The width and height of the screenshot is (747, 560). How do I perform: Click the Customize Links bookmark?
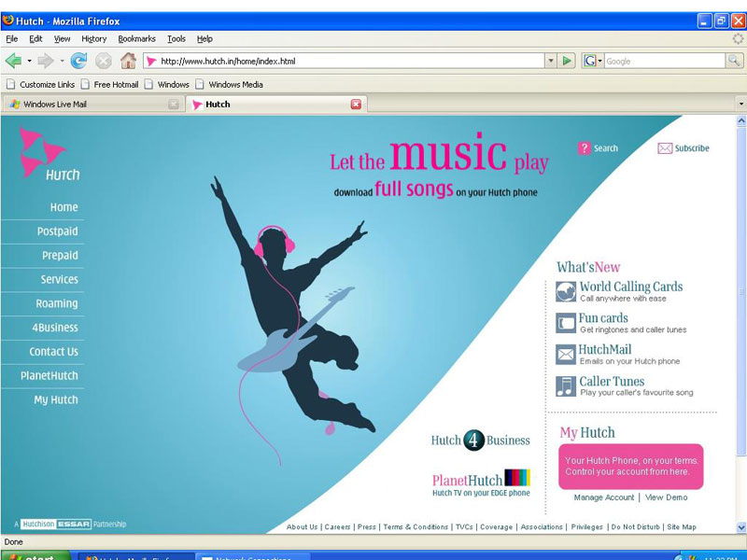pyautogui.click(x=41, y=84)
